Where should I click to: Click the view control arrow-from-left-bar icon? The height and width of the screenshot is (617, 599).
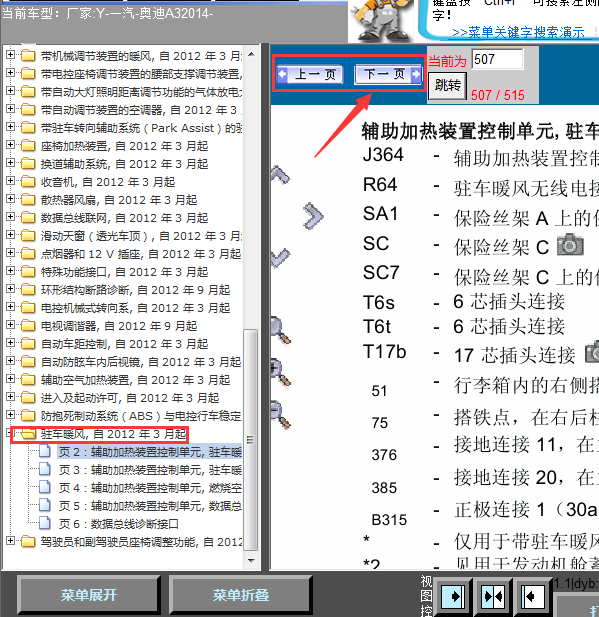point(533,597)
